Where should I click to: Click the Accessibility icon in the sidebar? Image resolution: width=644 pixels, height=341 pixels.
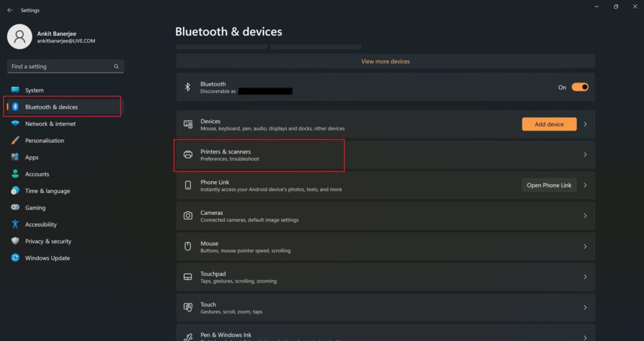coord(15,225)
